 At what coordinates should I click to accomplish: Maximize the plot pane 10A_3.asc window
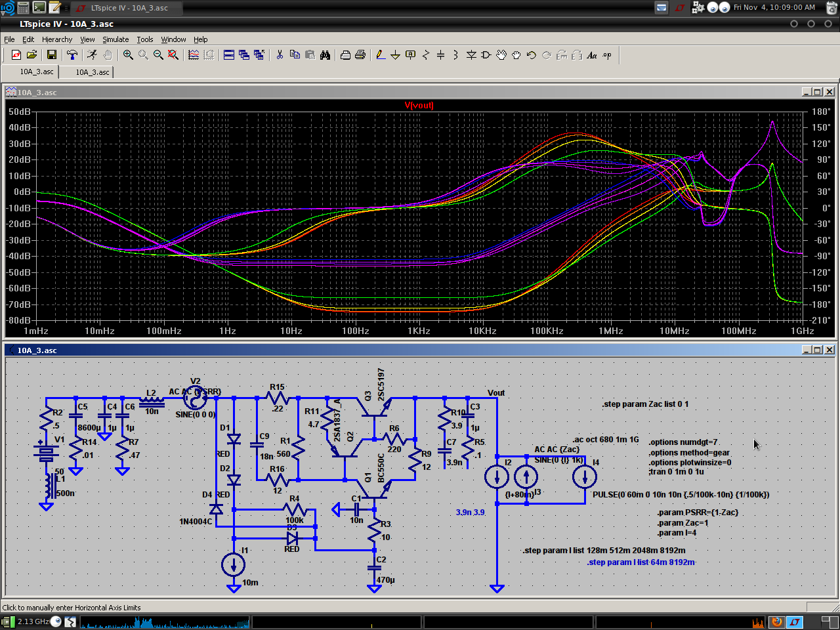pos(817,92)
